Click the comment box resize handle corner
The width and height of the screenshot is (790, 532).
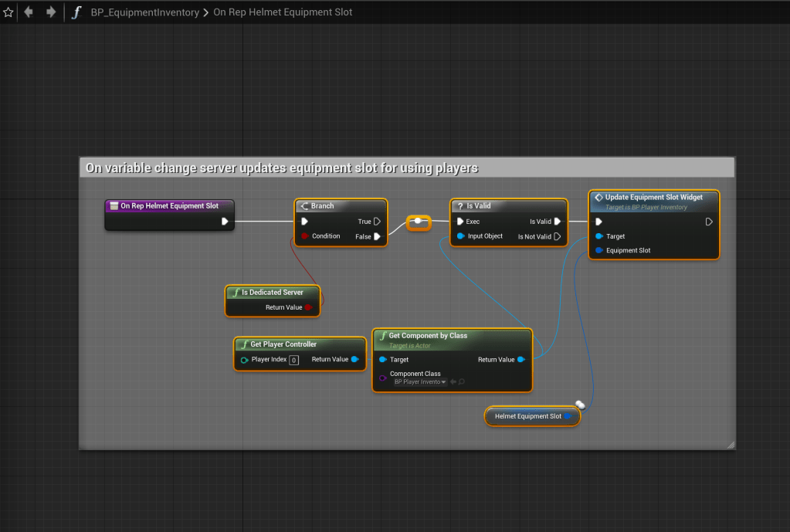coord(731,445)
